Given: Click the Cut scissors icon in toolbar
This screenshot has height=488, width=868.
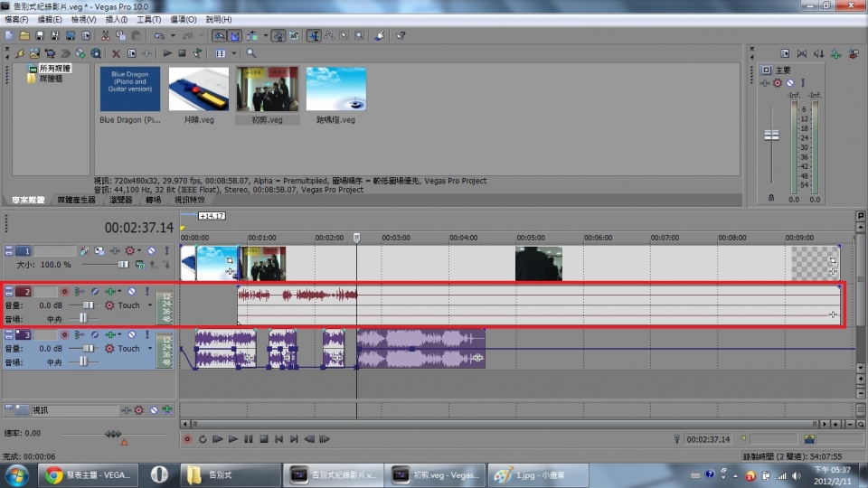Looking at the screenshot, I should coord(106,36).
